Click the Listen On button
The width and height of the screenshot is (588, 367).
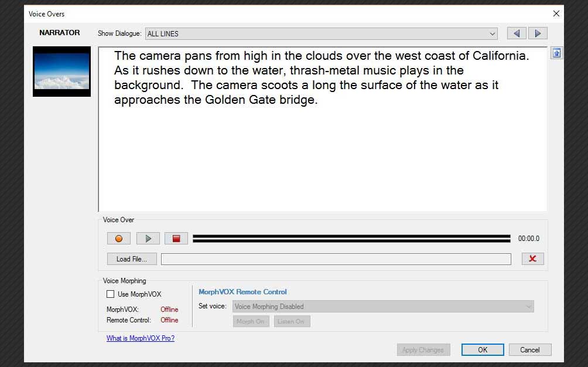pyautogui.click(x=291, y=321)
